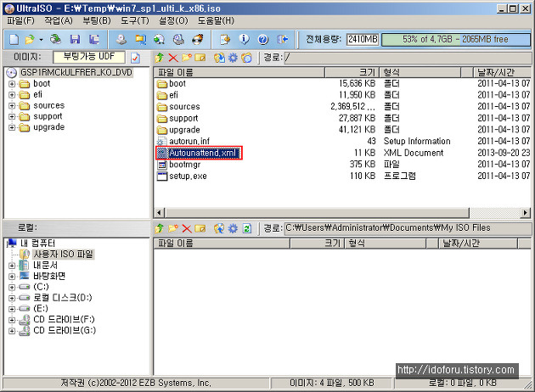
Task: Click New Folder icon in image pane toolbar
Action: [186, 58]
